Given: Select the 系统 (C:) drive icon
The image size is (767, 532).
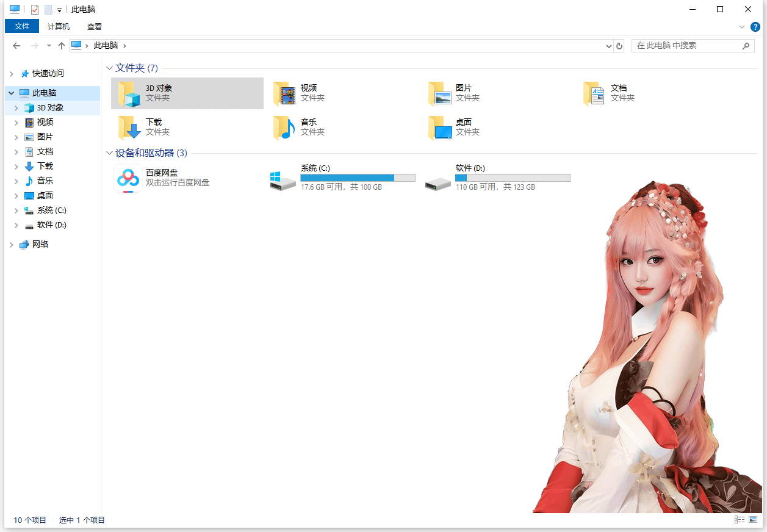Looking at the screenshot, I should click(283, 179).
